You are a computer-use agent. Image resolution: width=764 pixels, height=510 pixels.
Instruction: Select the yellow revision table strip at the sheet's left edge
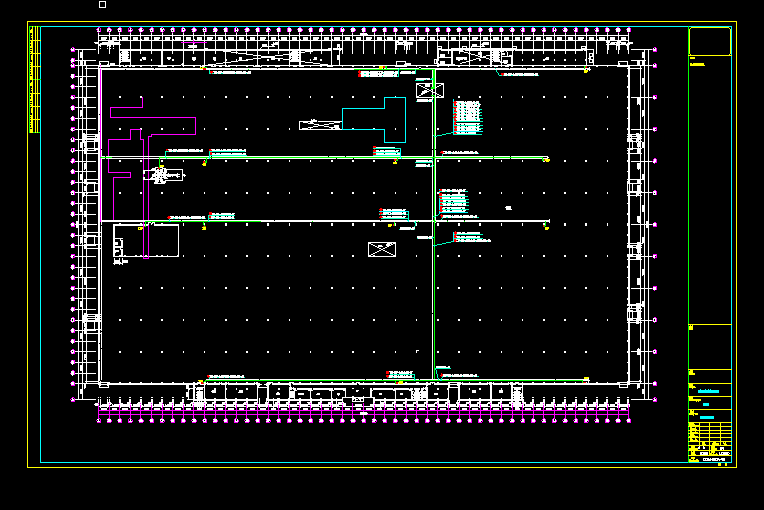[35, 79]
